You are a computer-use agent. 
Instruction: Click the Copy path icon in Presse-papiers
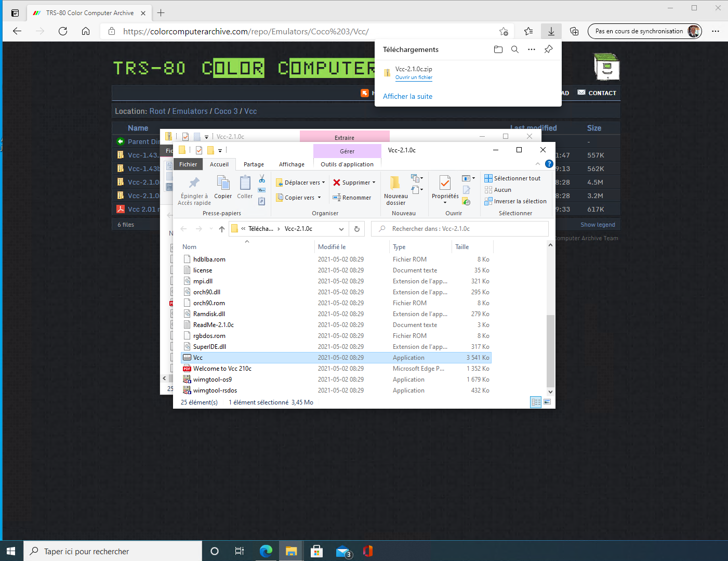tap(262, 190)
